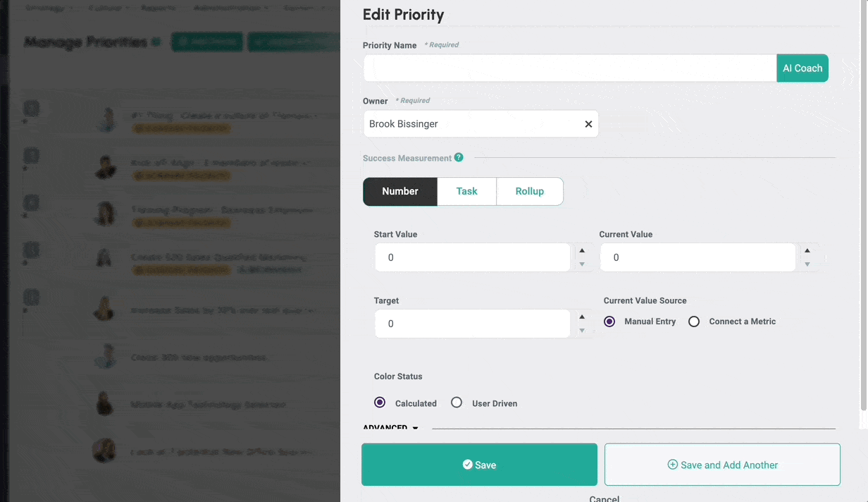Select Manual Entry as value source

pyautogui.click(x=609, y=322)
